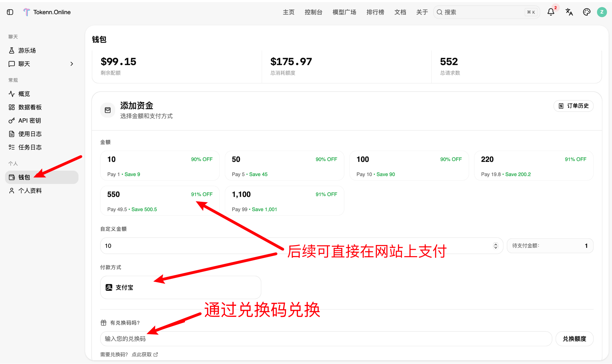Focus the 自定义金额 input field
This screenshot has width=612, height=364.
point(302,246)
